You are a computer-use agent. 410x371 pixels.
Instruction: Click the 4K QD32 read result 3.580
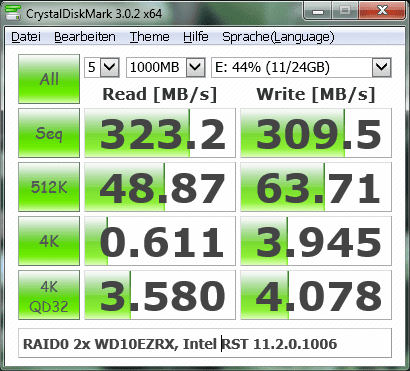point(160,295)
